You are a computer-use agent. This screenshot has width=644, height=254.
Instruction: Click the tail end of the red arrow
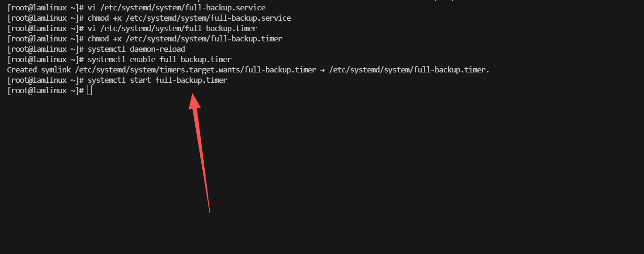(209, 212)
